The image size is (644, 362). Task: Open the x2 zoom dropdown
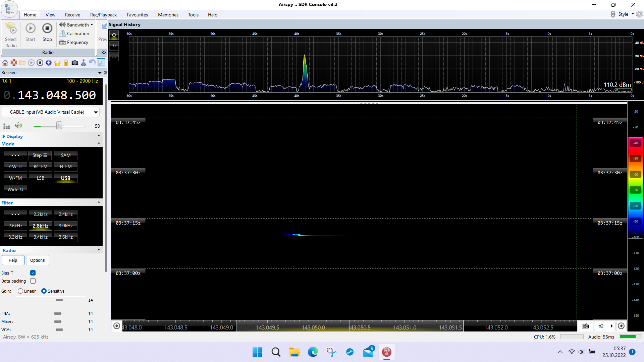(x=605, y=326)
